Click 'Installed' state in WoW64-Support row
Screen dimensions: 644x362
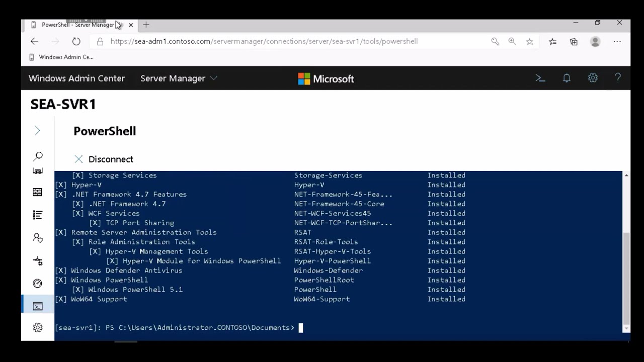point(446,300)
